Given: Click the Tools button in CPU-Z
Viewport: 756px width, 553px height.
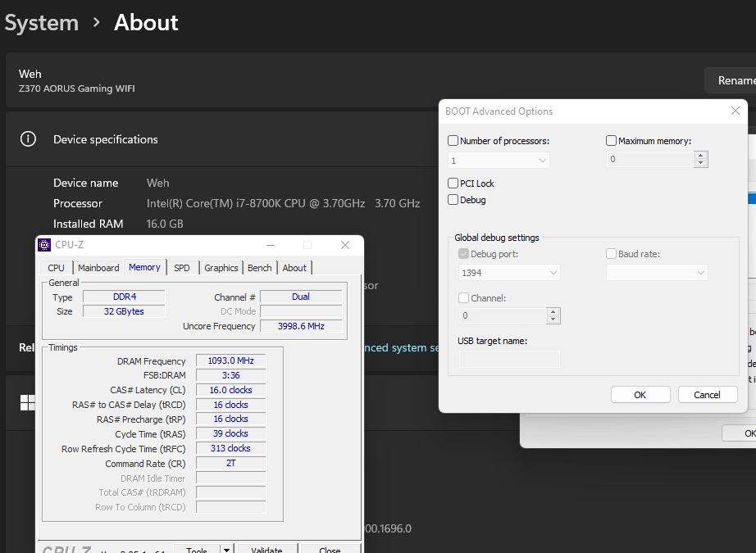Looking at the screenshot, I should coord(196,550).
